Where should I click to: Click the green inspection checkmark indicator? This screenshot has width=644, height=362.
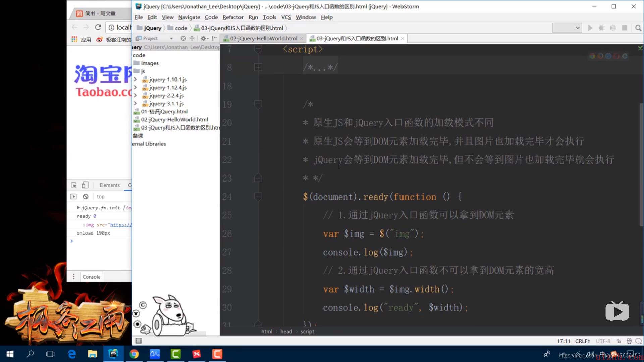click(x=640, y=48)
